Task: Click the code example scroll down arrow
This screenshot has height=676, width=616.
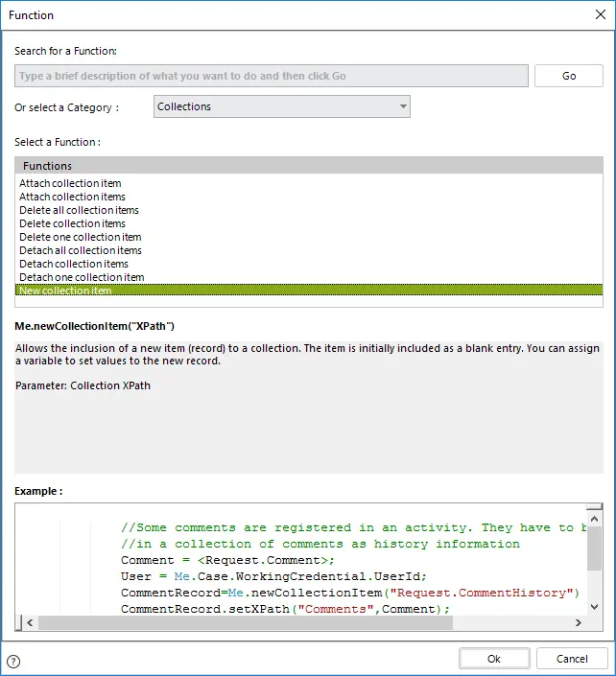Action: (594, 607)
